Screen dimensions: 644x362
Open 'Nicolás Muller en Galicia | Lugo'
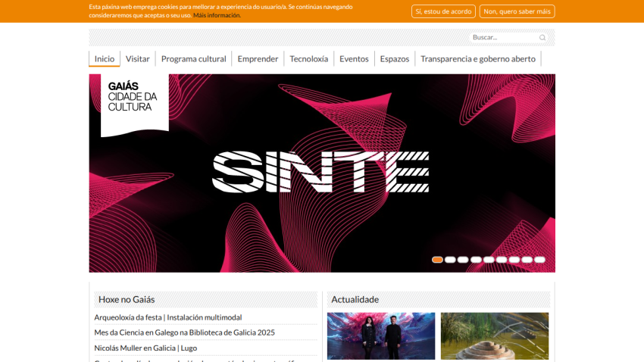(x=145, y=348)
